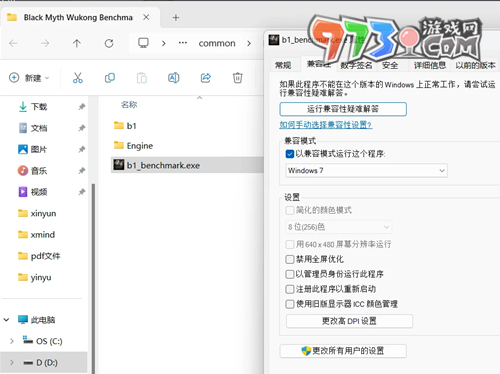Refresh the current folder
Screen dimensions: 500x374
(109, 43)
